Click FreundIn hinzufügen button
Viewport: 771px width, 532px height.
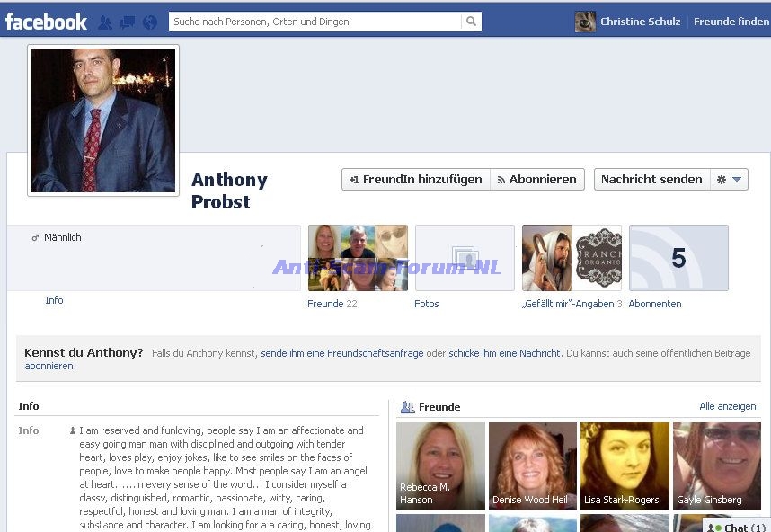[x=416, y=180]
